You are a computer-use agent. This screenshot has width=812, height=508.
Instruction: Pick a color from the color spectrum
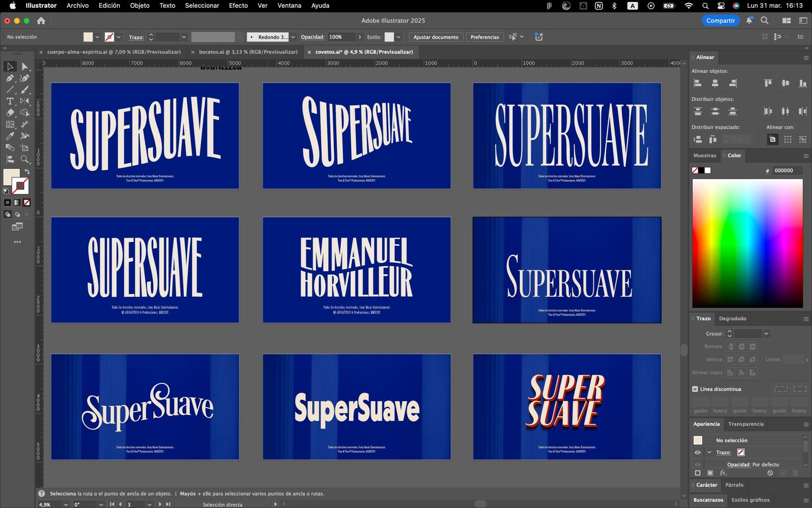[x=748, y=243]
